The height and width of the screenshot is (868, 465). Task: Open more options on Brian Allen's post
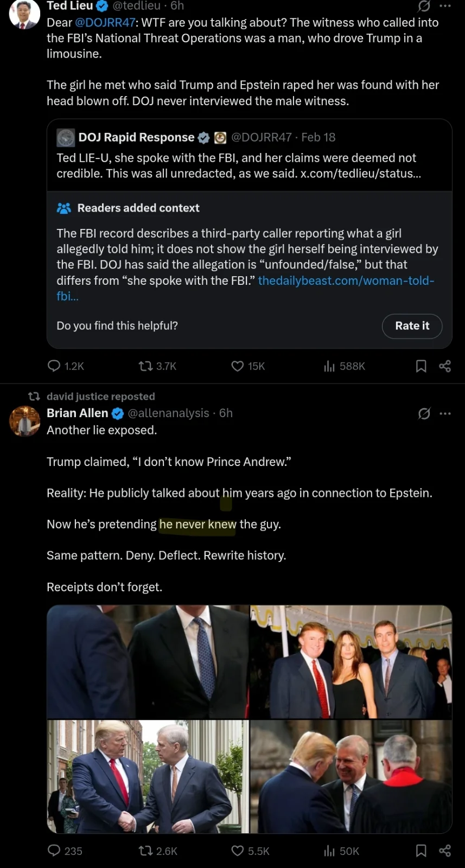point(445,413)
